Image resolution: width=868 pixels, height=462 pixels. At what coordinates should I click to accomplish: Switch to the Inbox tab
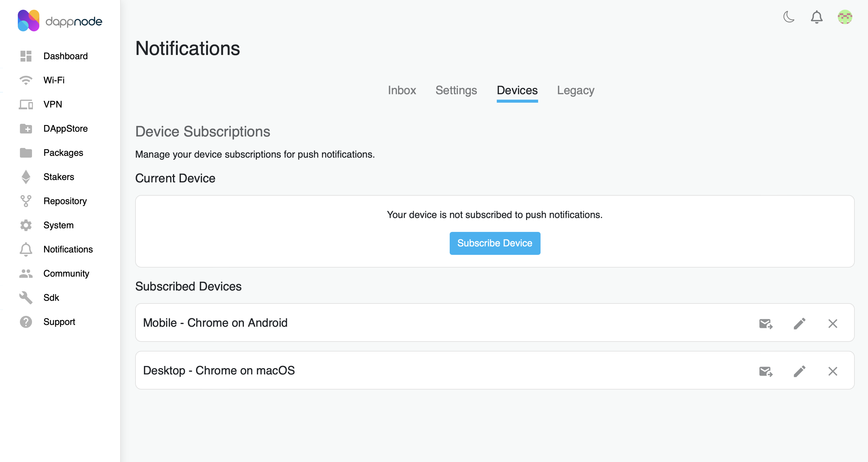pos(402,90)
